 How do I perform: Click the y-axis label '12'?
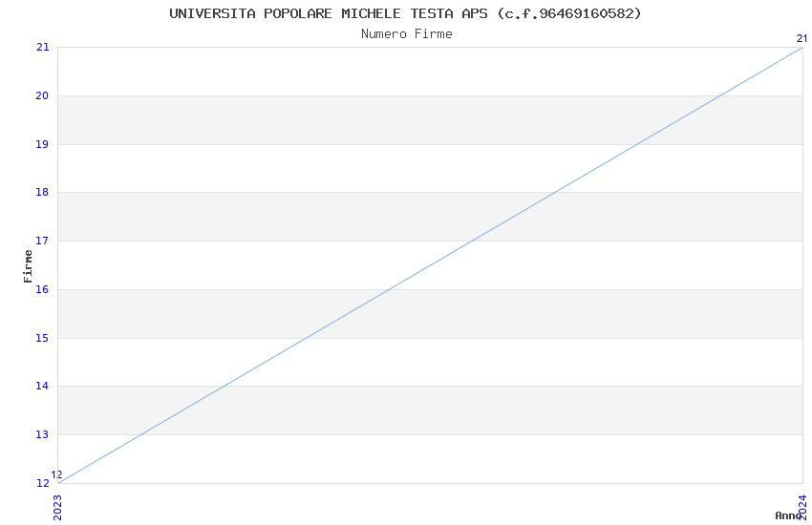pos(42,483)
